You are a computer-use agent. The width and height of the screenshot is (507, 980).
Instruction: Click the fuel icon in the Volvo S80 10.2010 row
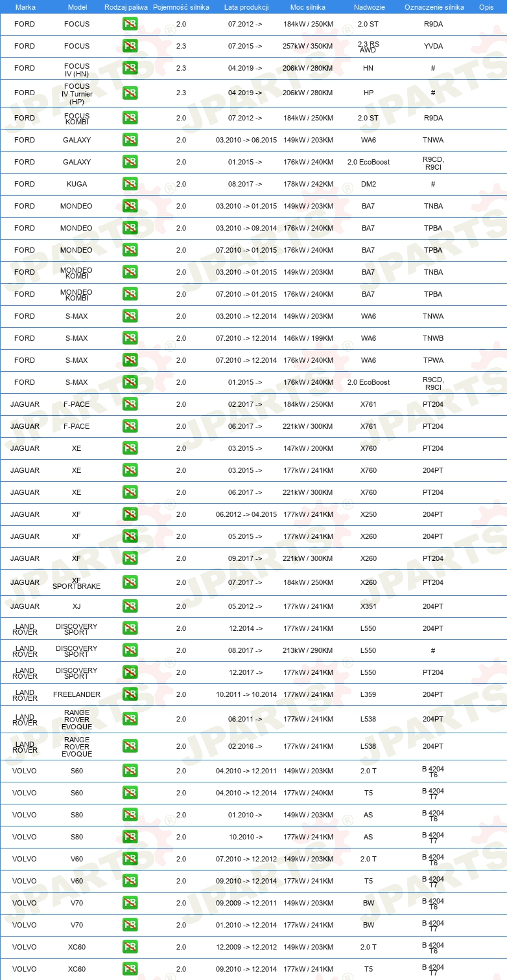130,837
